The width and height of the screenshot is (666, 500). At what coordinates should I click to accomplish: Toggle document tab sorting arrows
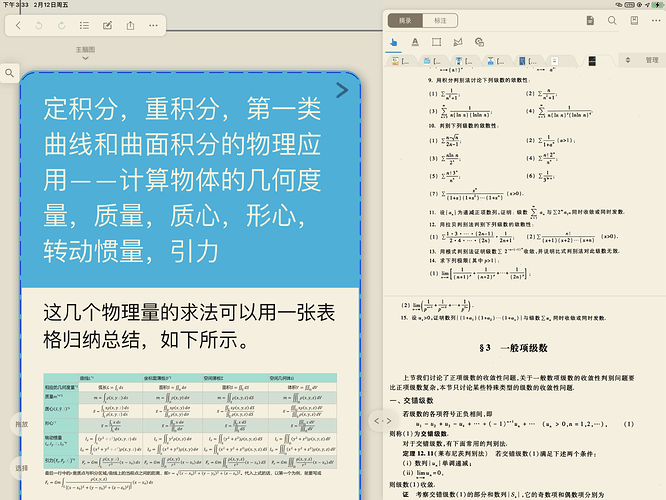click(628, 60)
